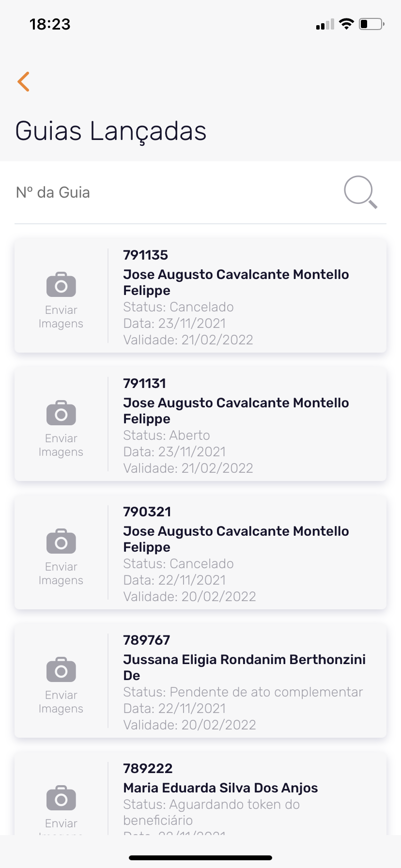Select Maria Eduarda Silva Dos Anjos entry
The width and height of the screenshot is (401, 868).
pyautogui.click(x=220, y=788)
